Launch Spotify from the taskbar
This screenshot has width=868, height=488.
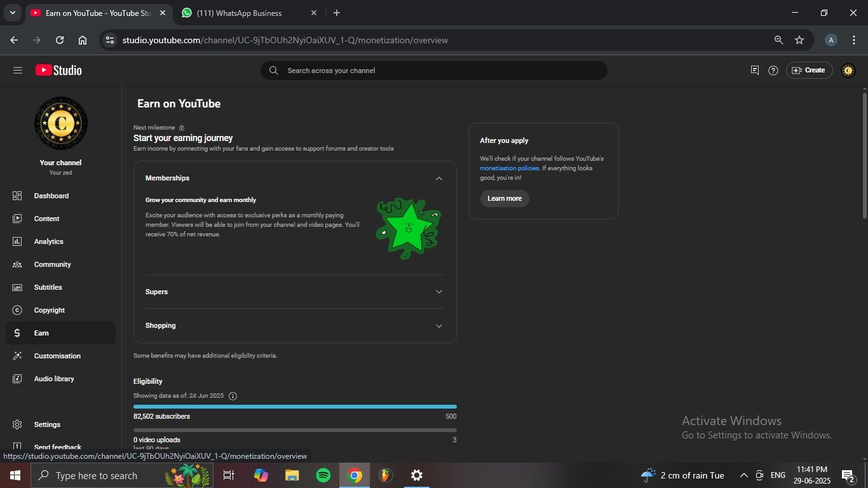coord(323,475)
